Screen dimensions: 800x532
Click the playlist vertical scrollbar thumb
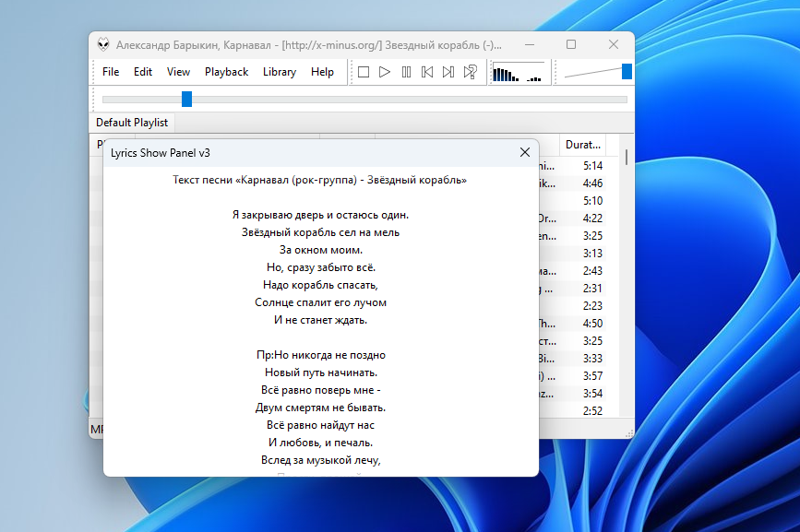pyautogui.click(x=627, y=157)
